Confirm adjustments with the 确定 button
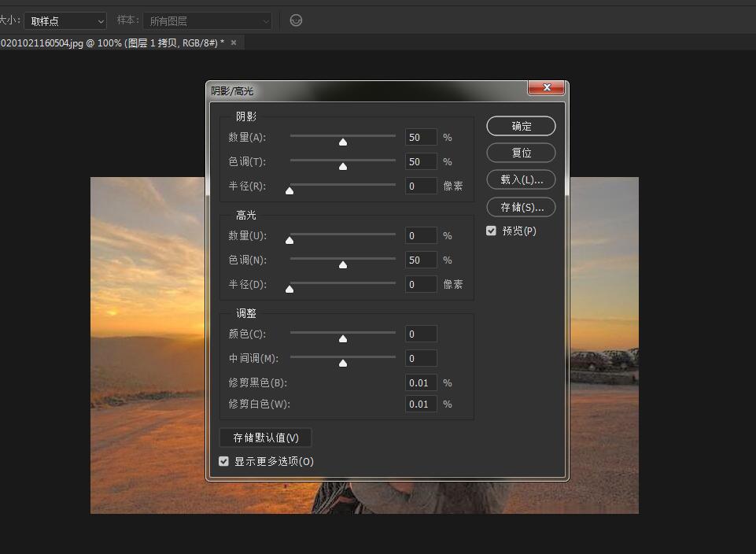Image resolution: width=756 pixels, height=554 pixels. coord(521,126)
